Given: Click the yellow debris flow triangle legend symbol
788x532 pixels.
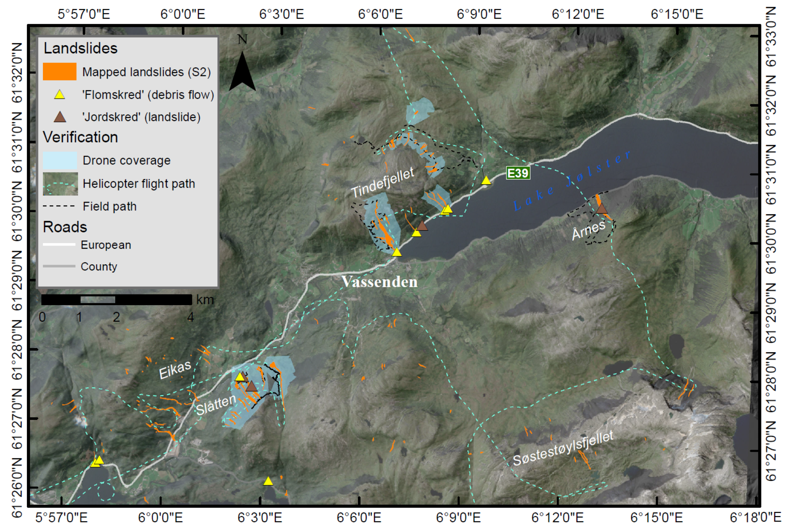Looking at the screenshot, I should click(x=60, y=95).
